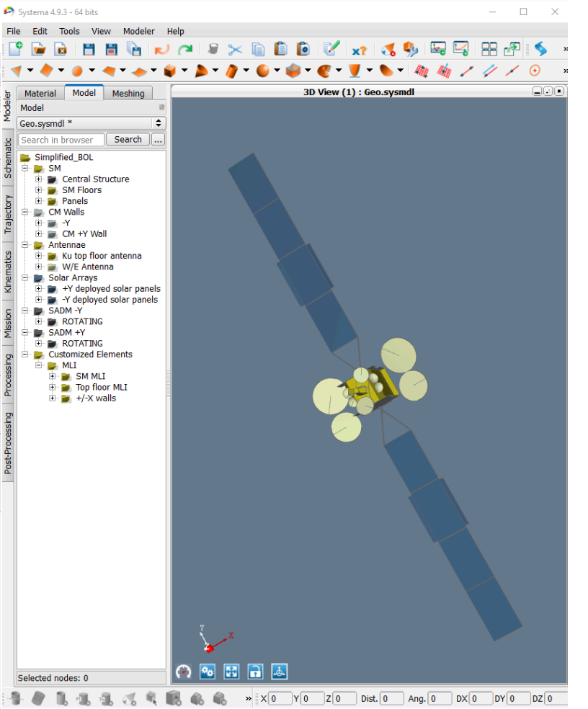Click the x? variables icon
The image size is (588, 709).
pos(360,50)
